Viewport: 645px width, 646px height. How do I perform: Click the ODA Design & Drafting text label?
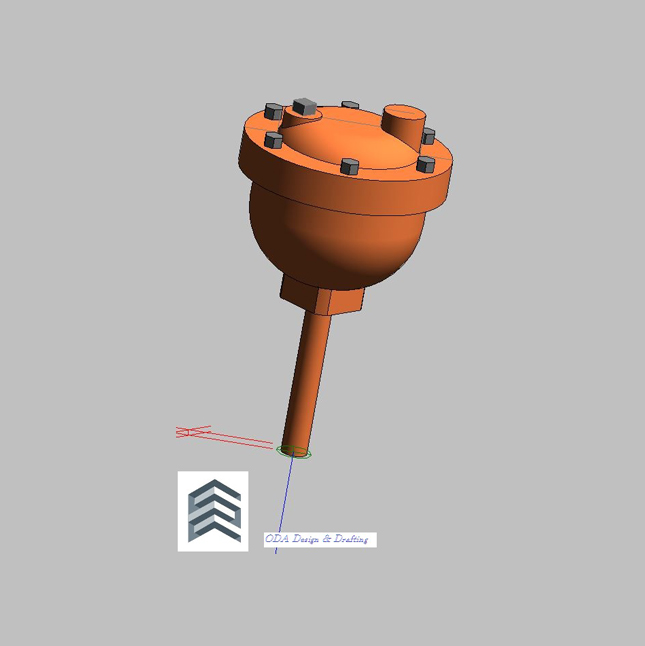tap(320, 539)
